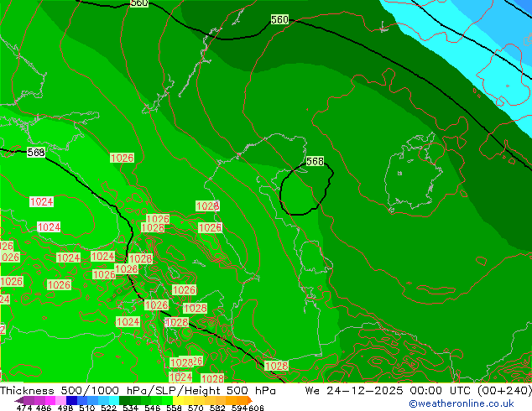The width and height of the screenshot is (532, 411).
Task: Click the '582' legend value
Action: 217,408
